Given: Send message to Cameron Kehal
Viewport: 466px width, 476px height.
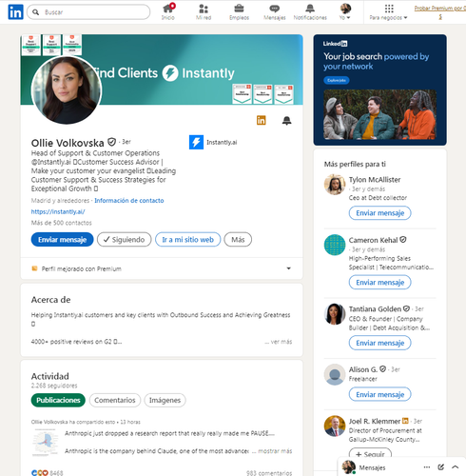Looking at the screenshot, I should pos(379,283).
